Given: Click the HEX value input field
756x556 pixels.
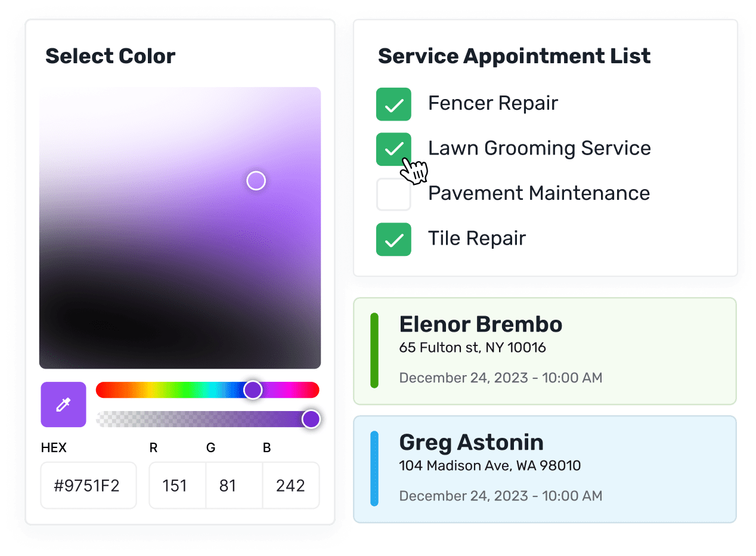Looking at the screenshot, I should (x=88, y=486).
